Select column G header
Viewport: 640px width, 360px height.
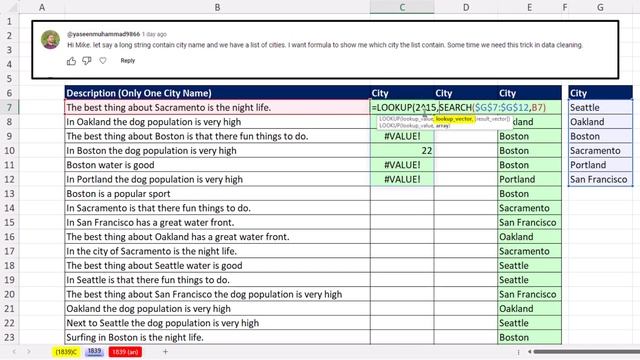tap(600, 7)
